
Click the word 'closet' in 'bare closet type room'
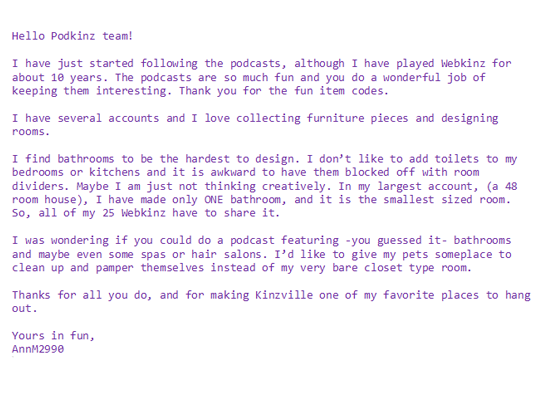[383, 268]
